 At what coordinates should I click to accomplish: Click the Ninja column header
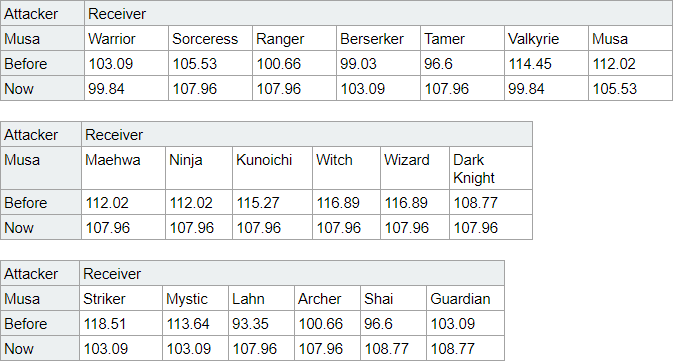click(x=199, y=168)
